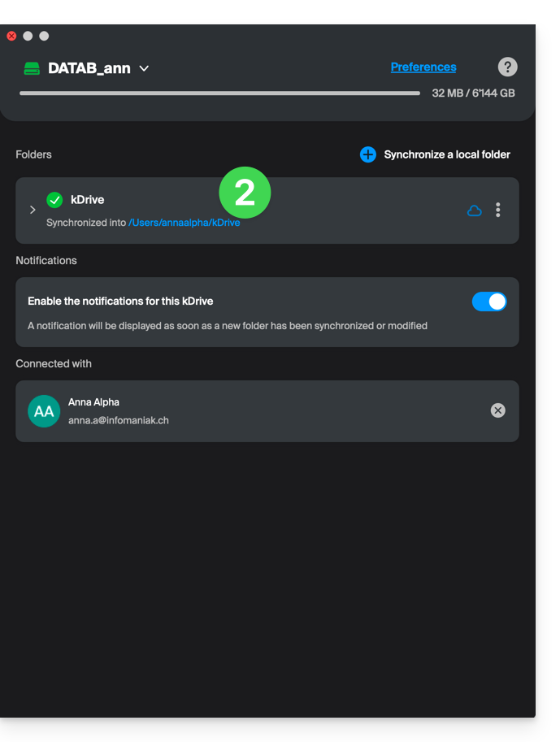This screenshot has width=560, height=742.
Task: Open the DATAB_ann drive dropdown
Action: 144,68
